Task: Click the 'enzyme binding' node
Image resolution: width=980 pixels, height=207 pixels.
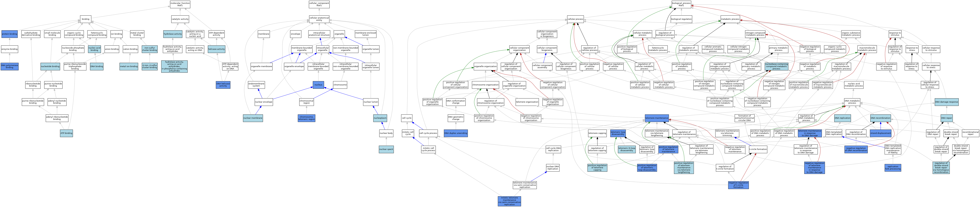Action: [x=10, y=49]
